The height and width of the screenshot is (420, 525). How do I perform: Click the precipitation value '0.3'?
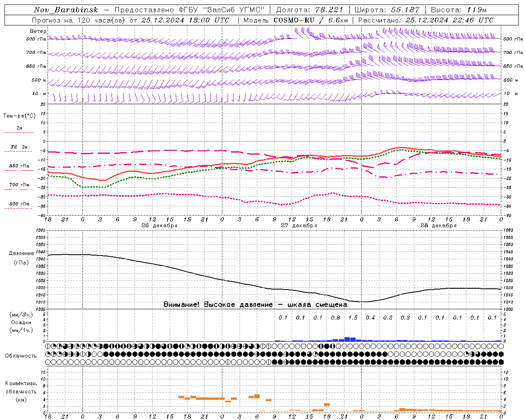[x=405, y=318]
